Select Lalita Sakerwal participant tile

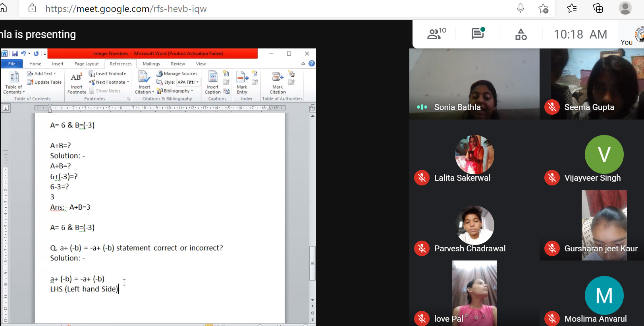tap(474, 155)
